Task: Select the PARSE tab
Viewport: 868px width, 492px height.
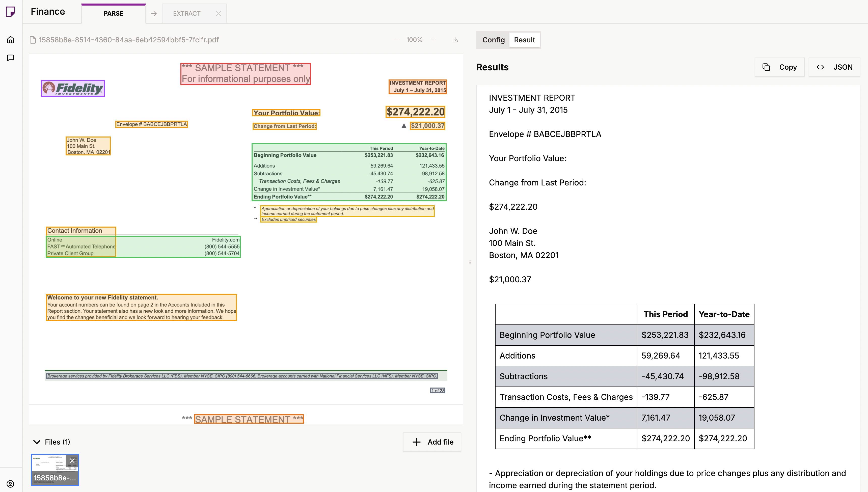Action: pos(113,14)
